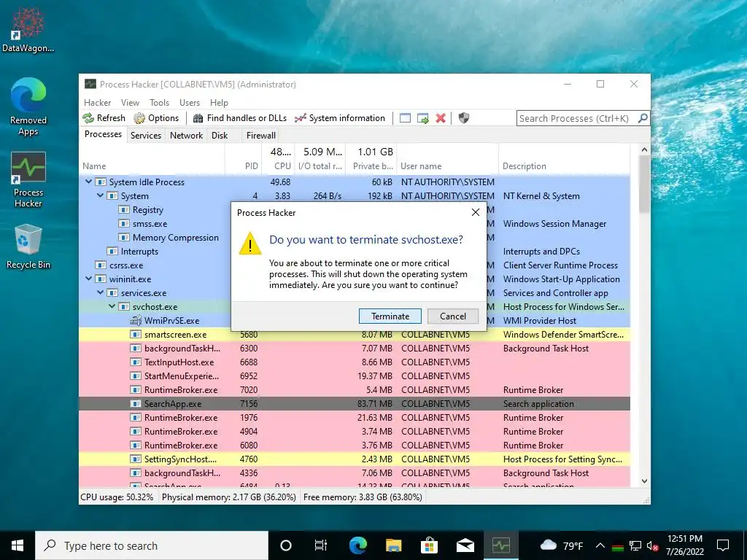This screenshot has width=747, height=560.
Task: Open Options from the toolbar
Action: (156, 118)
